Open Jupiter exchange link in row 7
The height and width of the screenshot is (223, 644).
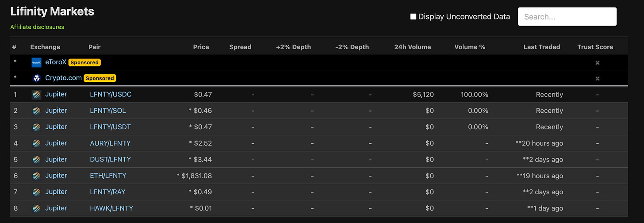click(56, 192)
